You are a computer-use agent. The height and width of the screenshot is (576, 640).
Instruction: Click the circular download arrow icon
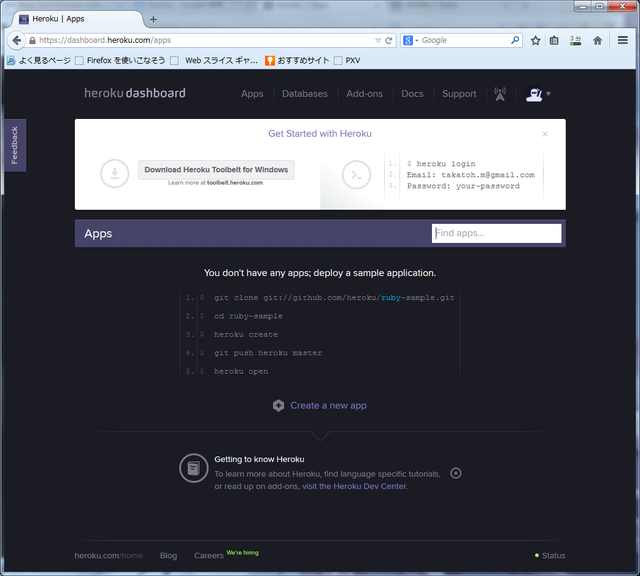[x=115, y=173]
